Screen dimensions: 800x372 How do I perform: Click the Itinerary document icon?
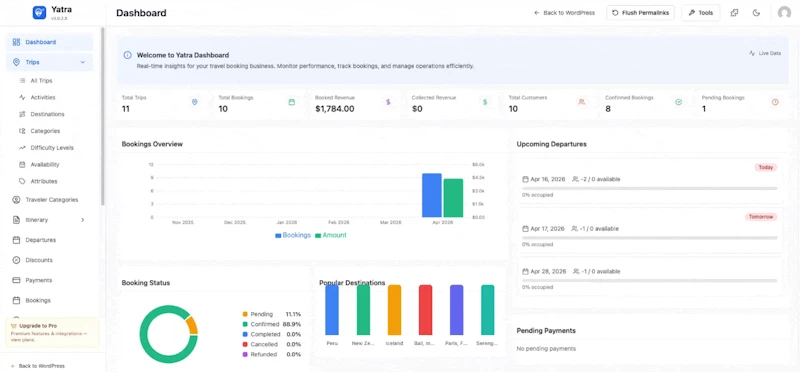tap(16, 220)
